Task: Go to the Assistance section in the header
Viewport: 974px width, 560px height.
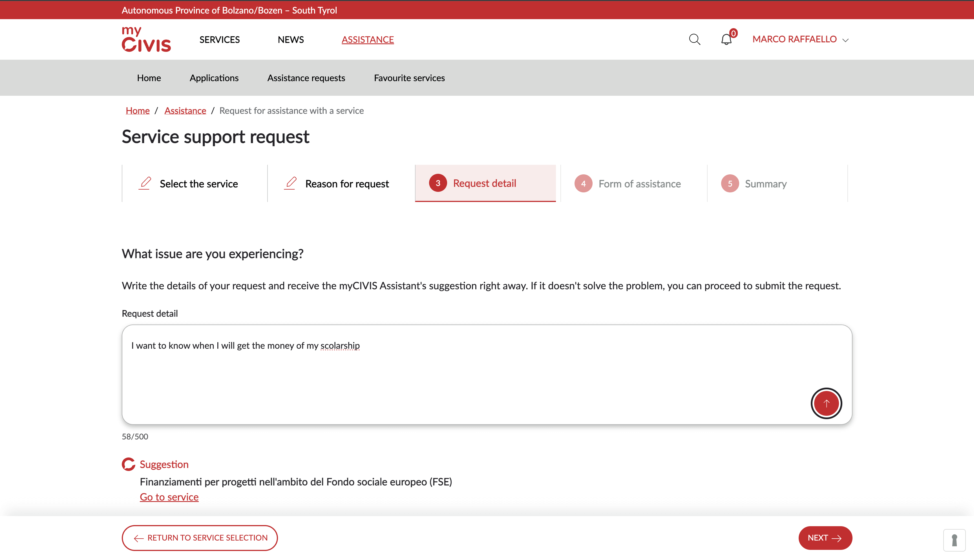Action: coord(368,40)
